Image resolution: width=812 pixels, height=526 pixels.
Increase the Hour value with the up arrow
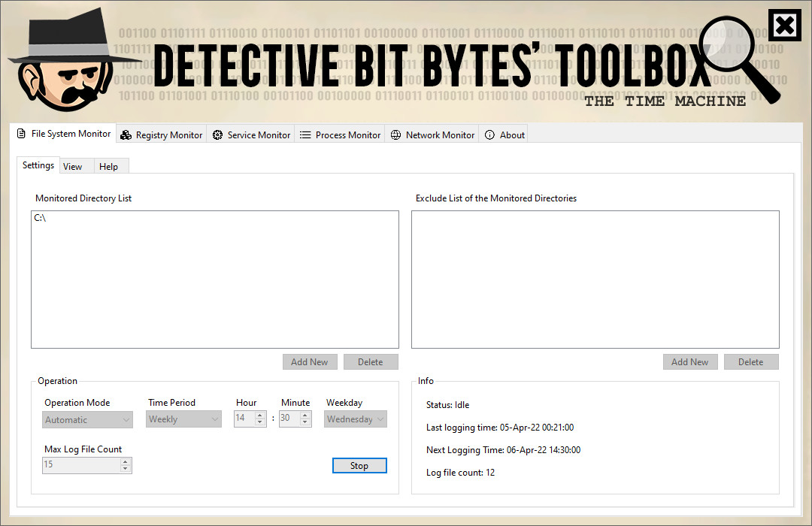[x=259, y=415]
